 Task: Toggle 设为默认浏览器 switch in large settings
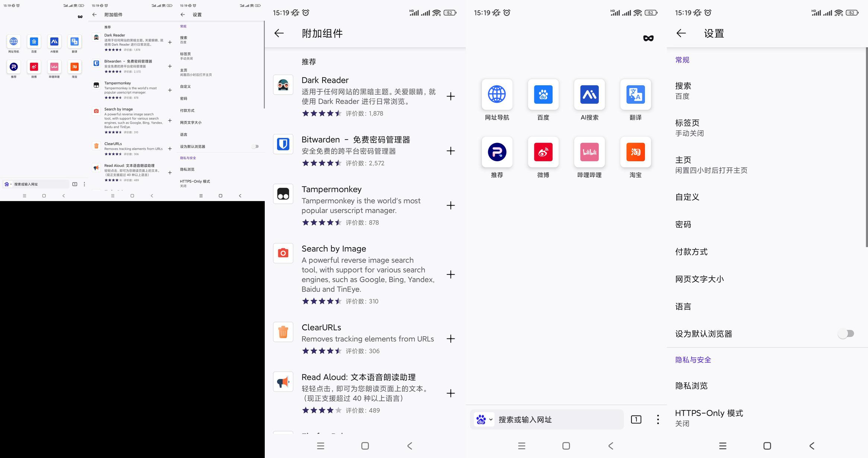(x=846, y=334)
